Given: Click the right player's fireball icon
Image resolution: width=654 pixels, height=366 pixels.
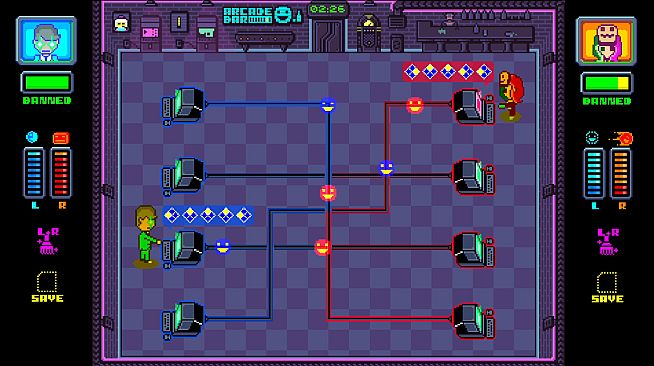Looking at the screenshot, I should click(x=621, y=138).
